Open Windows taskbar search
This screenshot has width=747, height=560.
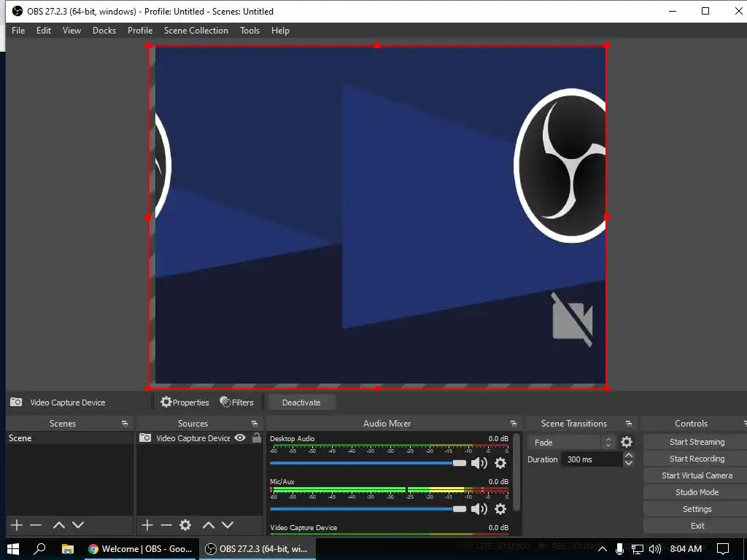39,549
